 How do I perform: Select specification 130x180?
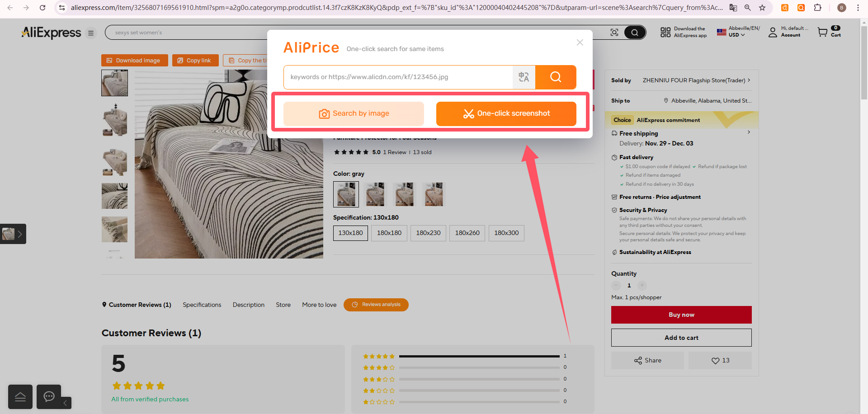point(350,233)
